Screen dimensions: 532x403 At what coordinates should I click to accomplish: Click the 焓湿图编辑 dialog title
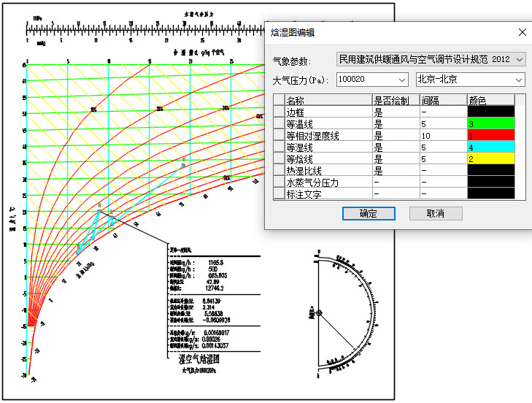point(293,33)
